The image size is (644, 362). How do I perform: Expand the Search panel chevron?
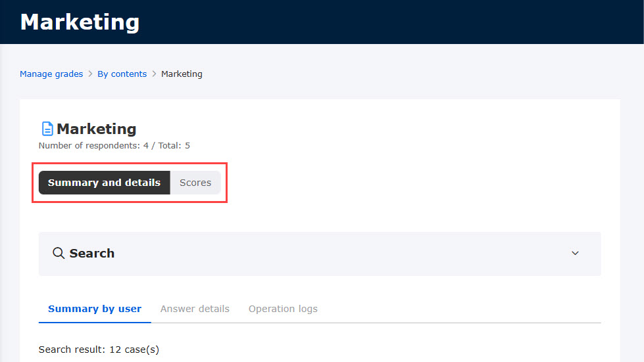pos(575,254)
